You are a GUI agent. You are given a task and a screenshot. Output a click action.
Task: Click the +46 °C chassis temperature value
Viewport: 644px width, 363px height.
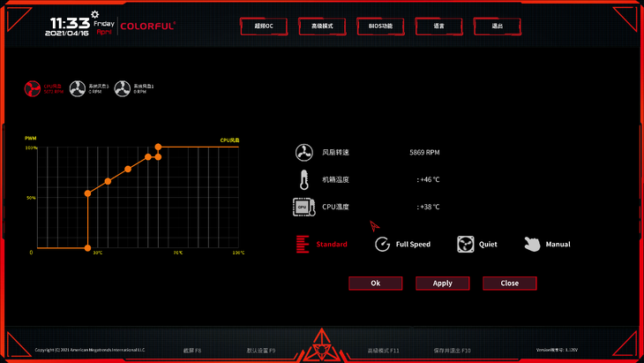point(428,179)
